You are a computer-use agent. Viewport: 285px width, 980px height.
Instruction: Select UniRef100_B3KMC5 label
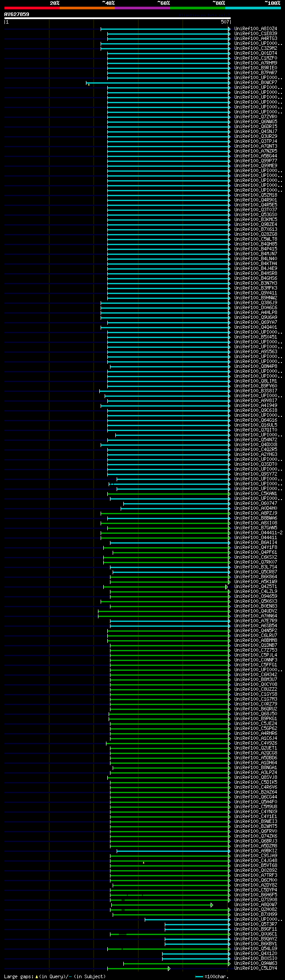tap(256, 219)
